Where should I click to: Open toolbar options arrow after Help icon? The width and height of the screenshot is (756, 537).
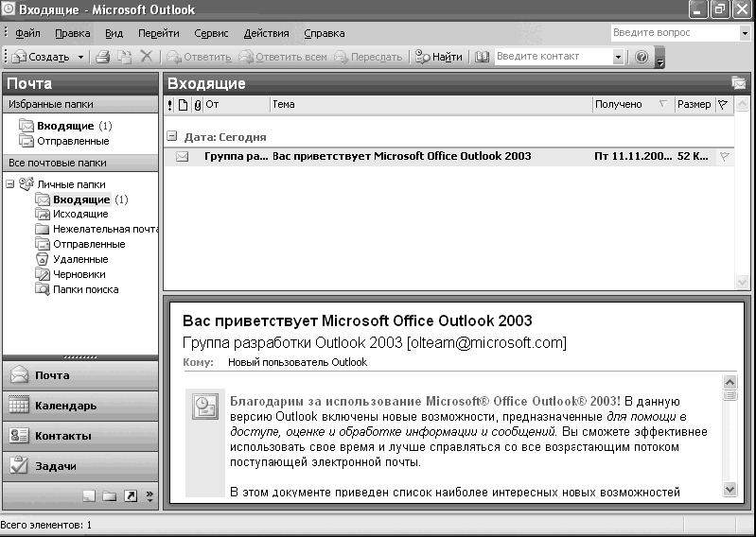[660, 58]
